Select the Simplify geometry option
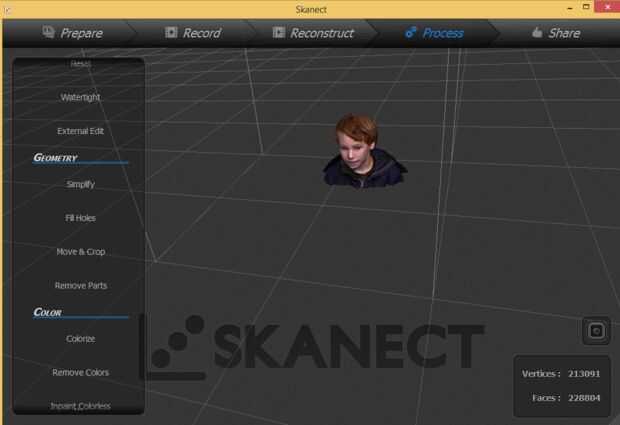620x425 pixels. [80, 184]
